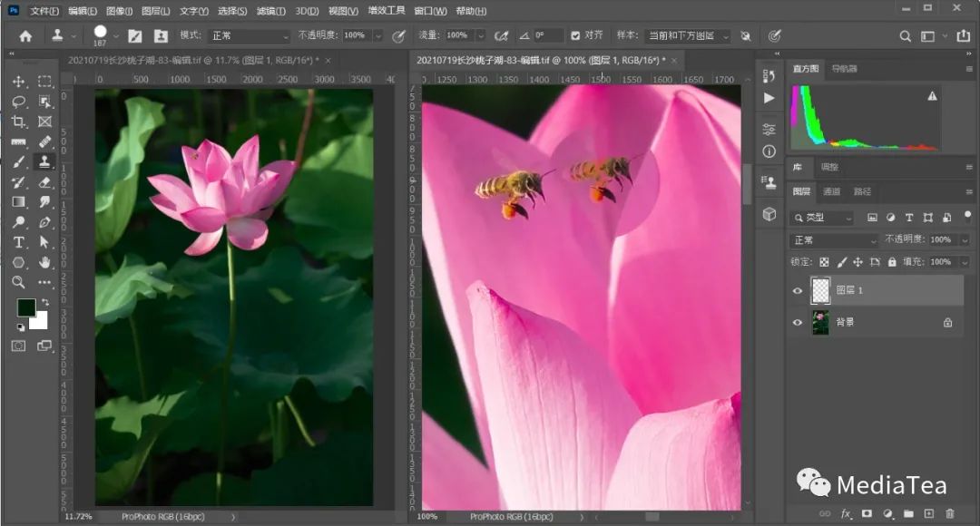
Task: Create a new layer with plus icon
Action: [x=930, y=514]
